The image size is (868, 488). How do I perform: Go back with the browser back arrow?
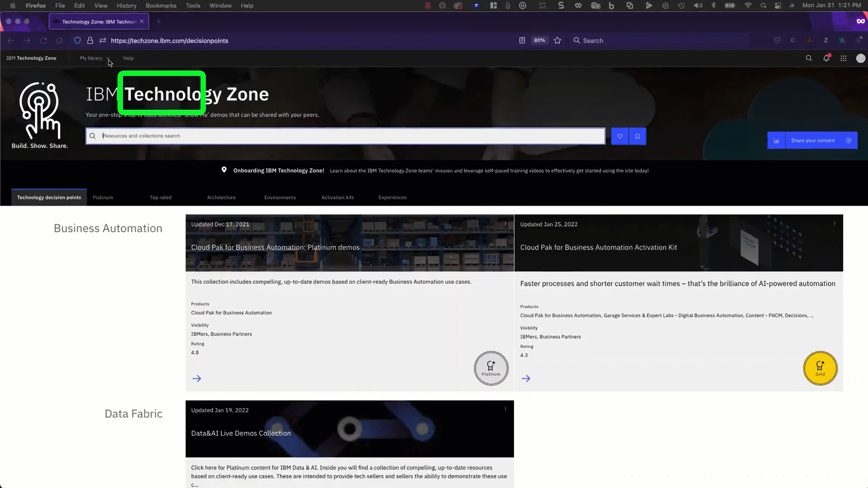click(x=11, y=41)
